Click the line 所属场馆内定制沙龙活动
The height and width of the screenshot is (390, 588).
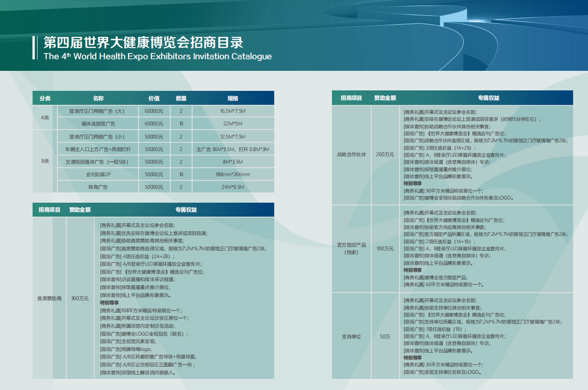(137, 326)
